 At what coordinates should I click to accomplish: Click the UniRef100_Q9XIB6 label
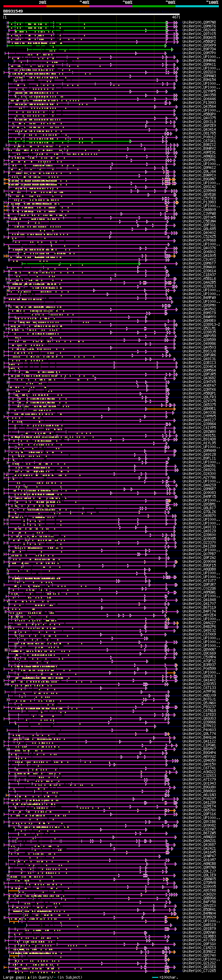click(x=199, y=822)
